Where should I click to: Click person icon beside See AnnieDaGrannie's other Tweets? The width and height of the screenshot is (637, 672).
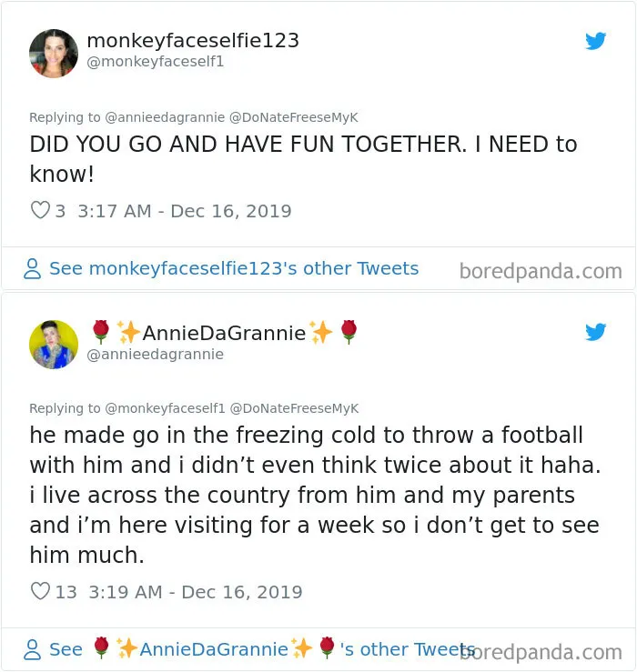click(x=32, y=649)
